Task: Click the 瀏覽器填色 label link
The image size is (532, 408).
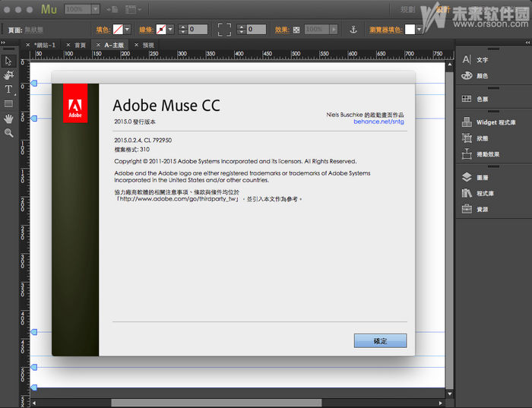Action: click(386, 30)
